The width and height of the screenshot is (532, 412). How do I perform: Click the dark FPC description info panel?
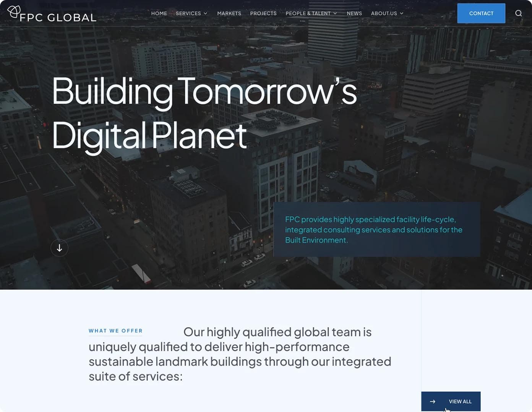click(377, 229)
